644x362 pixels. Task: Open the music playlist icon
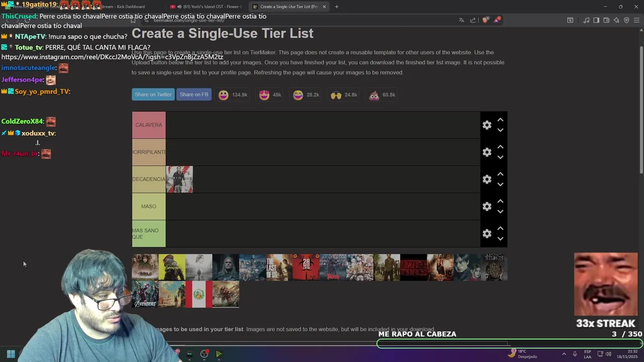tap(586, 20)
